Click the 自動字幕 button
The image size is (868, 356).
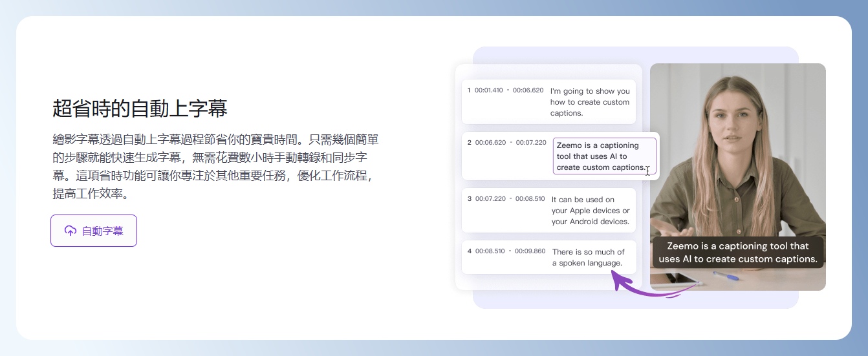[94, 231]
